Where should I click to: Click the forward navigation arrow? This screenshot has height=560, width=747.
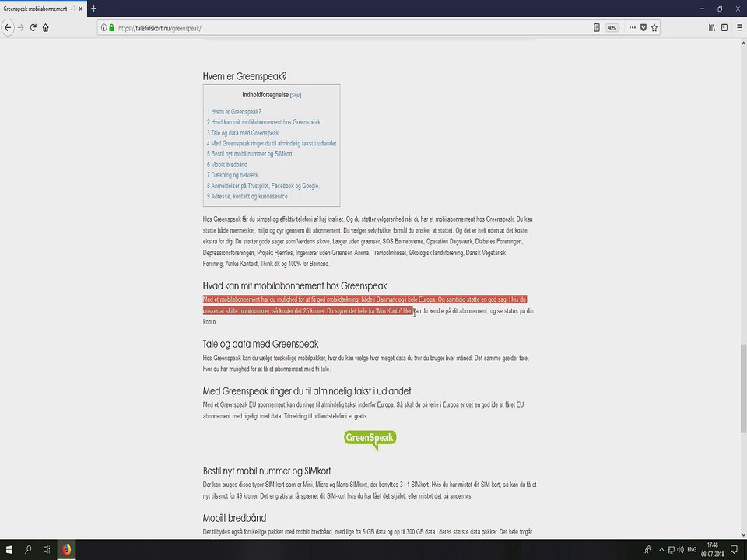click(x=20, y=28)
